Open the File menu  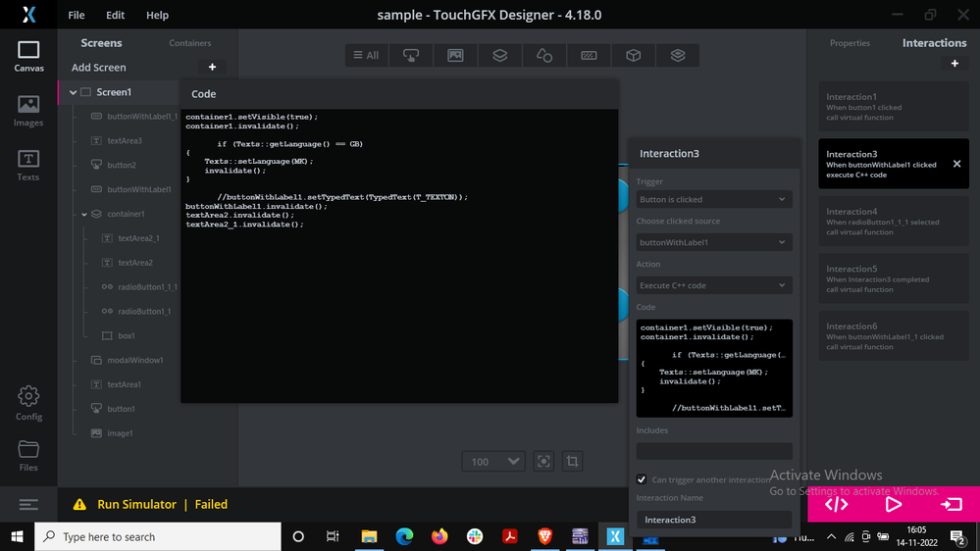77,15
